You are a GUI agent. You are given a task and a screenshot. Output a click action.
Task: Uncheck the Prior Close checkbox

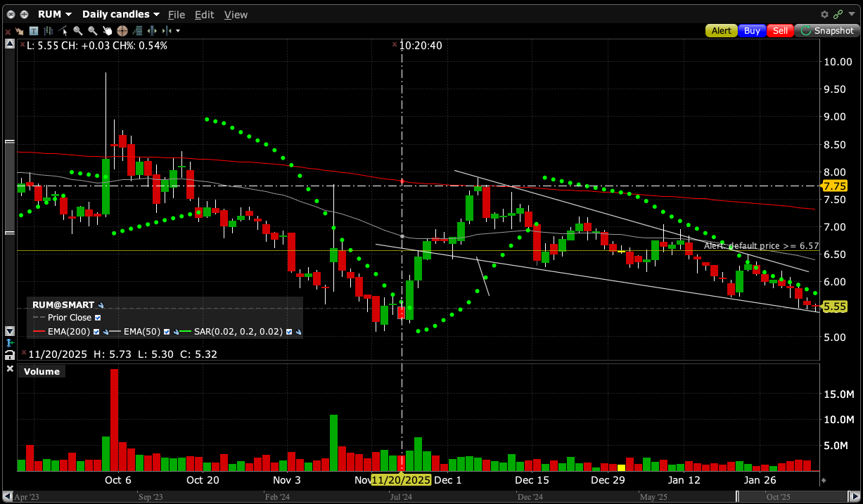tap(97, 318)
